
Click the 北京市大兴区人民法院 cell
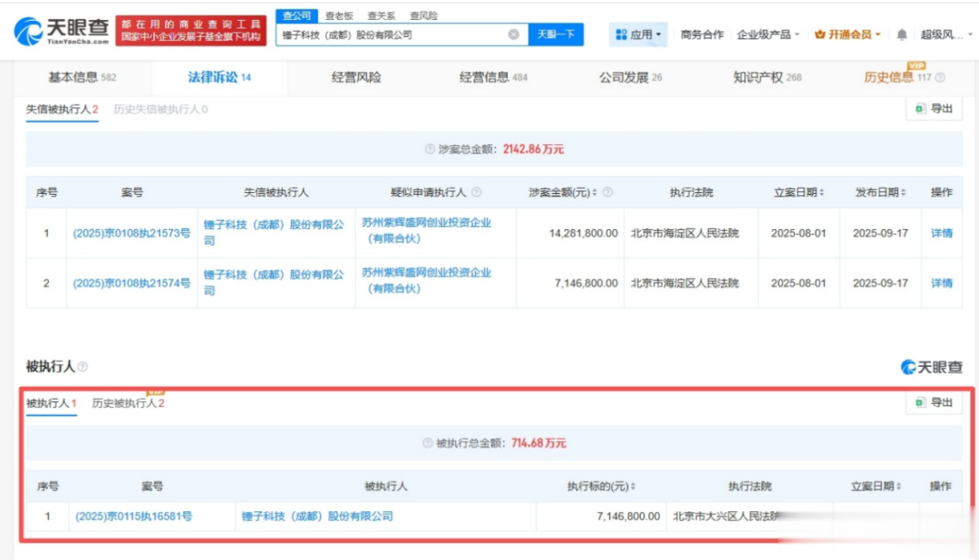click(x=726, y=517)
